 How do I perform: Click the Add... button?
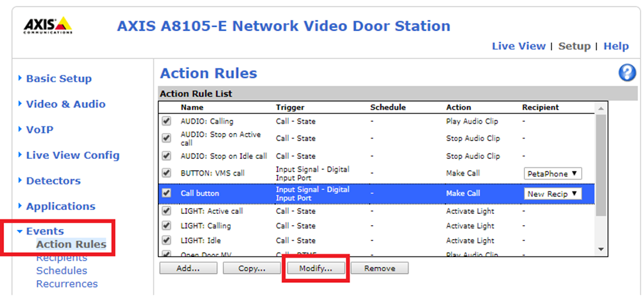coord(188,268)
